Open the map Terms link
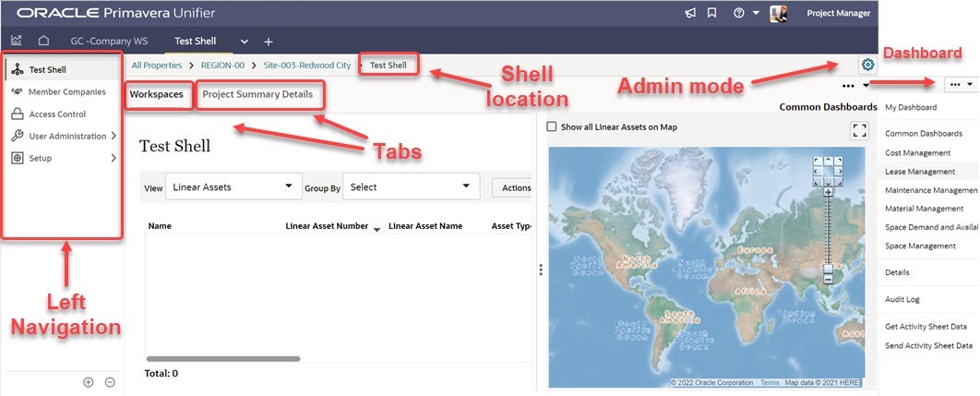 click(770, 382)
